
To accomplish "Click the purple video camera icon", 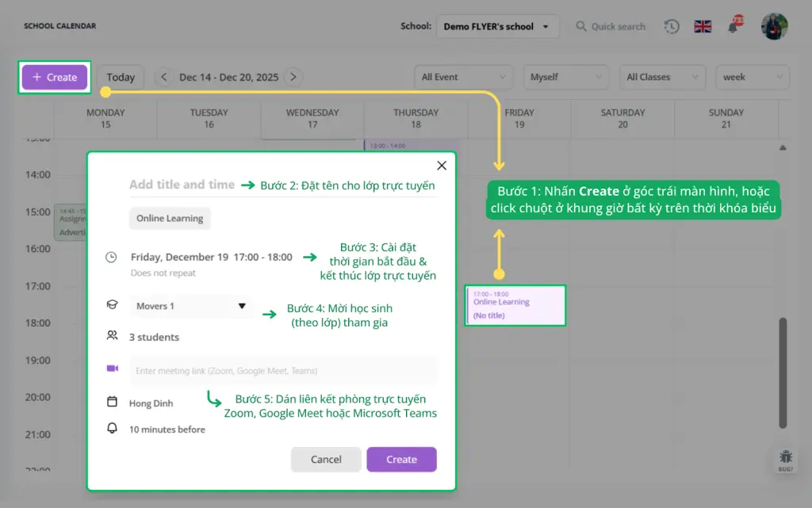I will click(x=112, y=369).
